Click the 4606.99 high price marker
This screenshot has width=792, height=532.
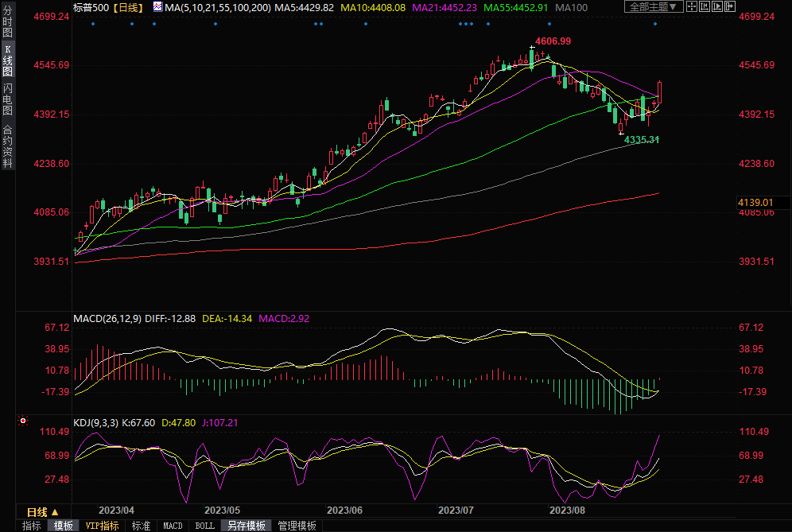(x=553, y=41)
